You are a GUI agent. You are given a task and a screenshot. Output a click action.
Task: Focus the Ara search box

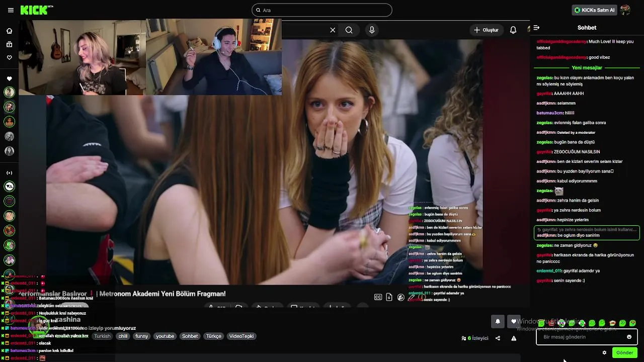[321, 10]
